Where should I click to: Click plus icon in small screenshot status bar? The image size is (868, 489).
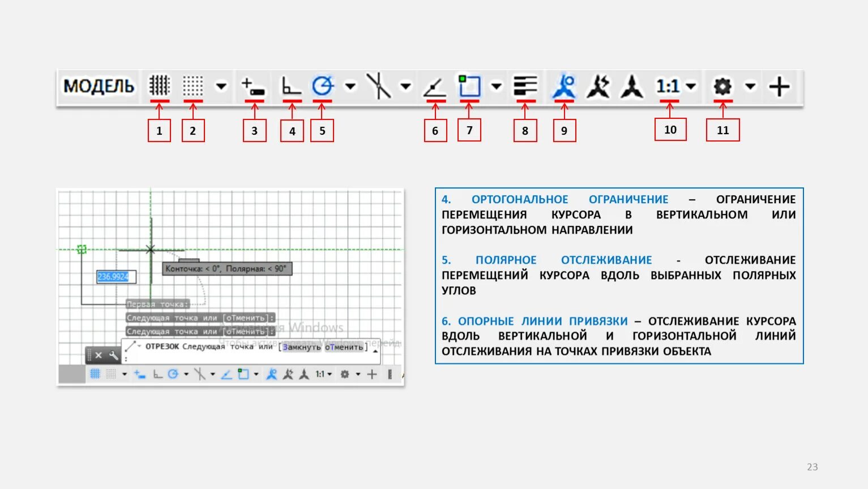[x=372, y=374]
